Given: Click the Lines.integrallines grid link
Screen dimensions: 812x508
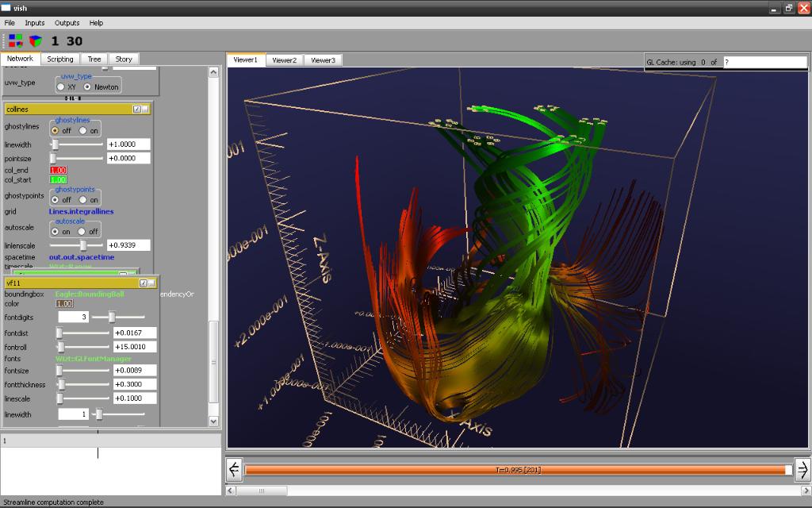Looking at the screenshot, I should pos(81,212).
